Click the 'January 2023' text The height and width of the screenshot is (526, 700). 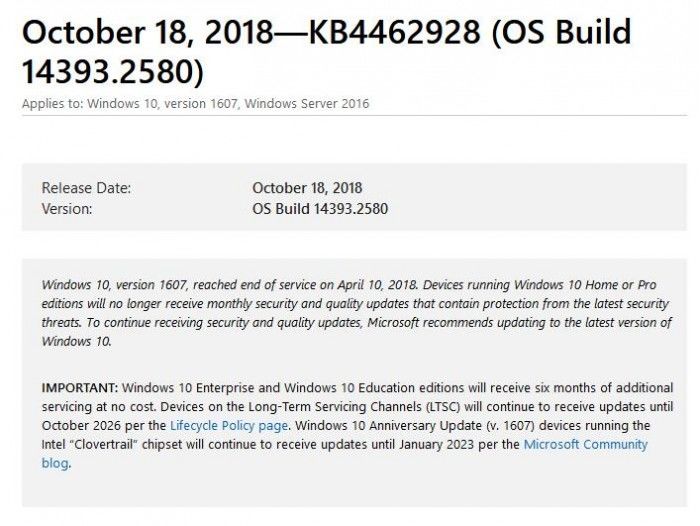click(x=450, y=444)
